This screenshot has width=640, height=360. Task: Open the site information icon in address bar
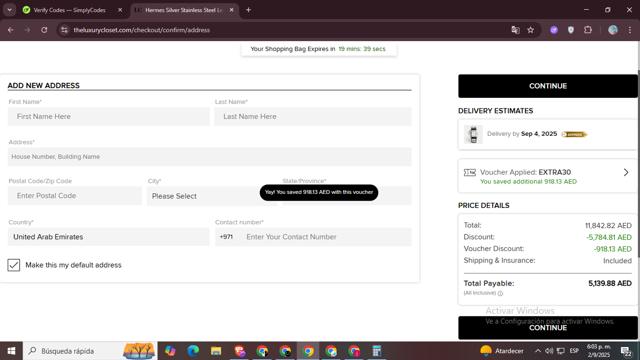tap(64, 30)
